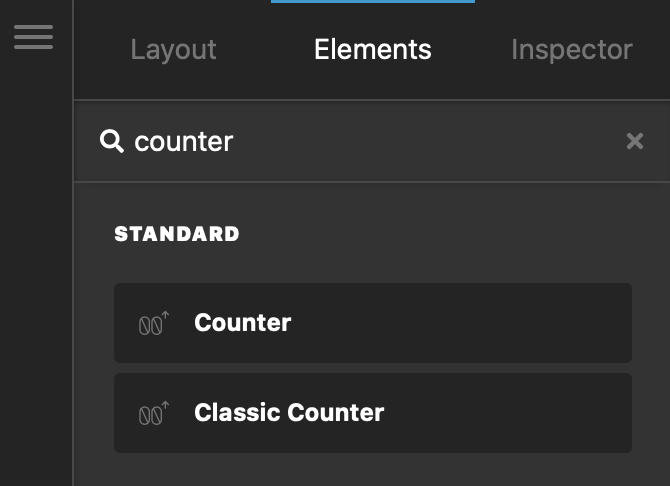Click the "Counter" label text

pyautogui.click(x=243, y=323)
